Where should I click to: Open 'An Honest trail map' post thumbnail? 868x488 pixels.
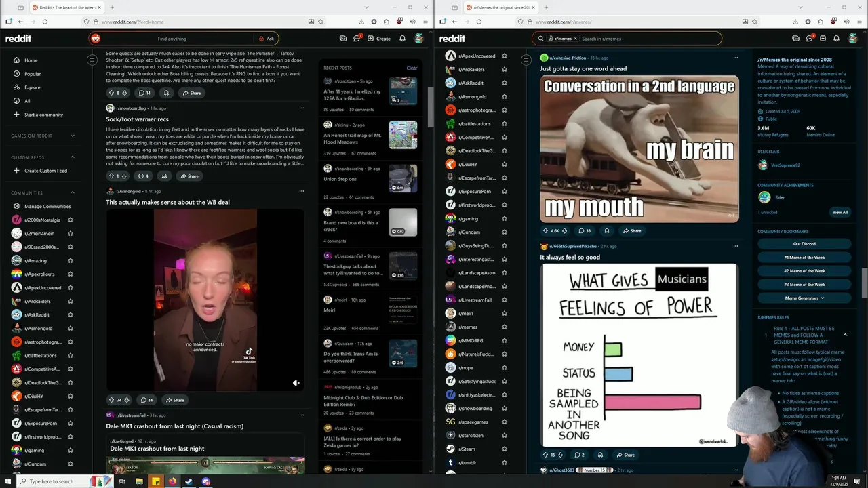(403, 134)
